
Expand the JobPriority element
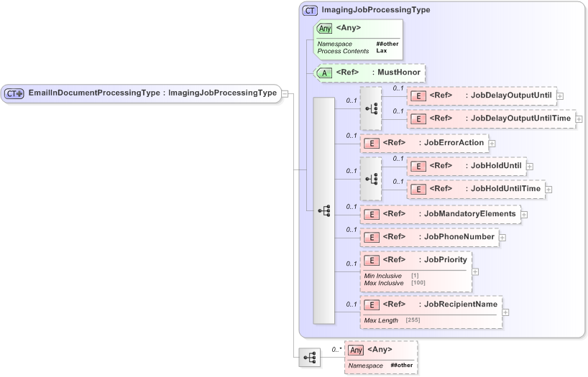[475, 272]
